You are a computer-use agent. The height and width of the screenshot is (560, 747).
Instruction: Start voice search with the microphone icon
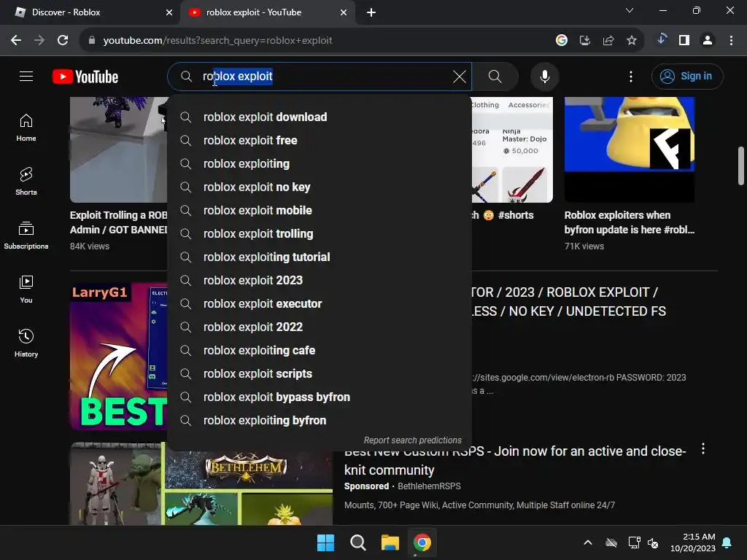544,76
